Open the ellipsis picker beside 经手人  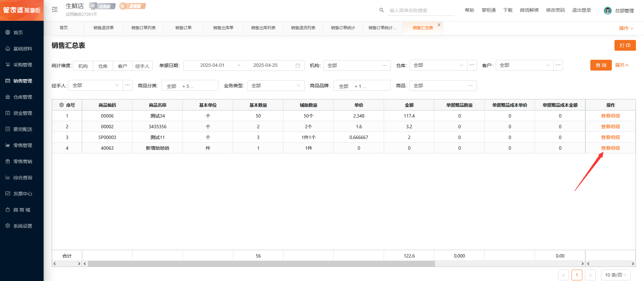pos(127,85)
